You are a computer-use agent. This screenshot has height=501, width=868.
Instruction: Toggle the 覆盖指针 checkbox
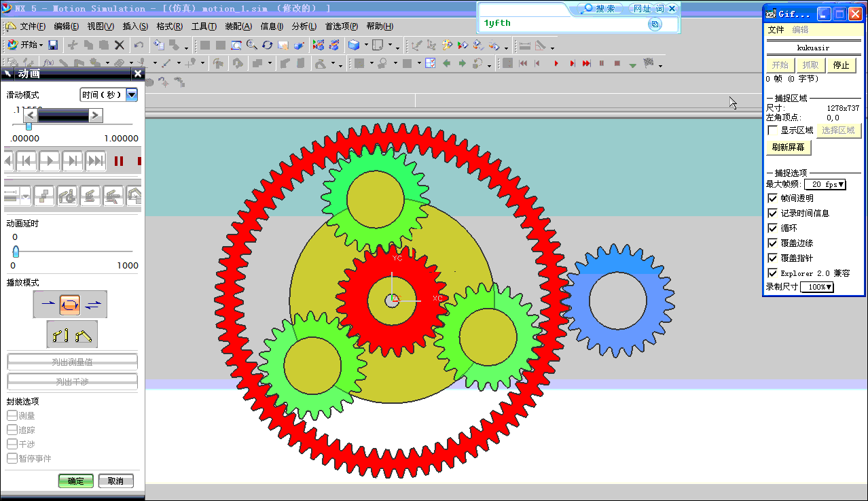772,258
